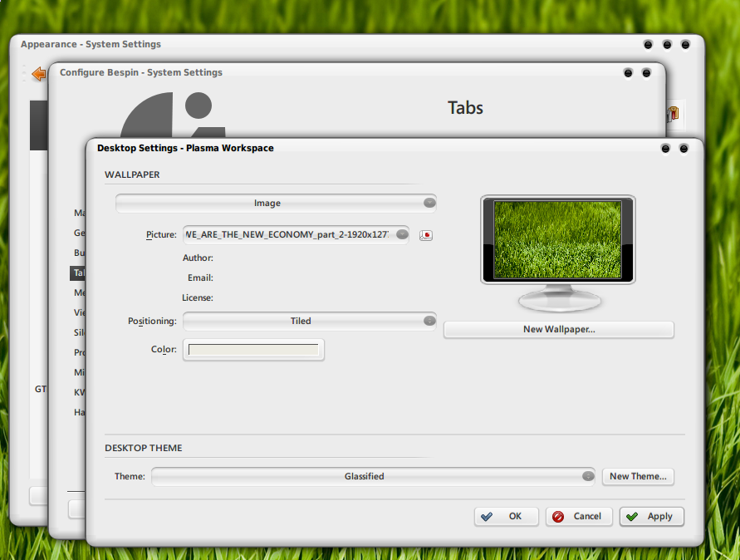Open the wallpaper type Image dropdown
This screenshot has height=560, width=740.
point(276,203)
